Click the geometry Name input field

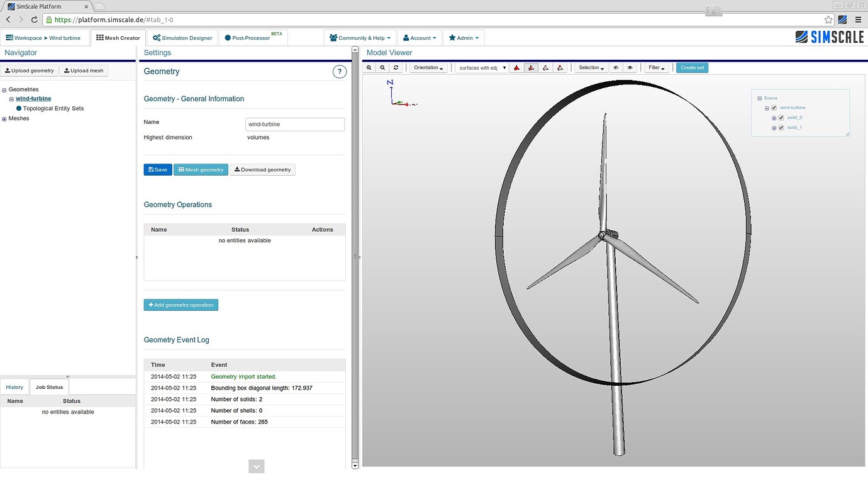coord(295,124)
